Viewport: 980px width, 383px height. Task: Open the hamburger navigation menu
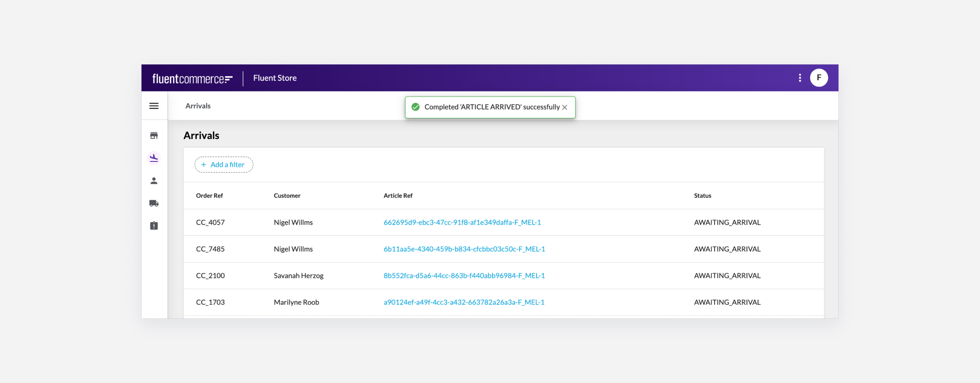coord(154,106)
